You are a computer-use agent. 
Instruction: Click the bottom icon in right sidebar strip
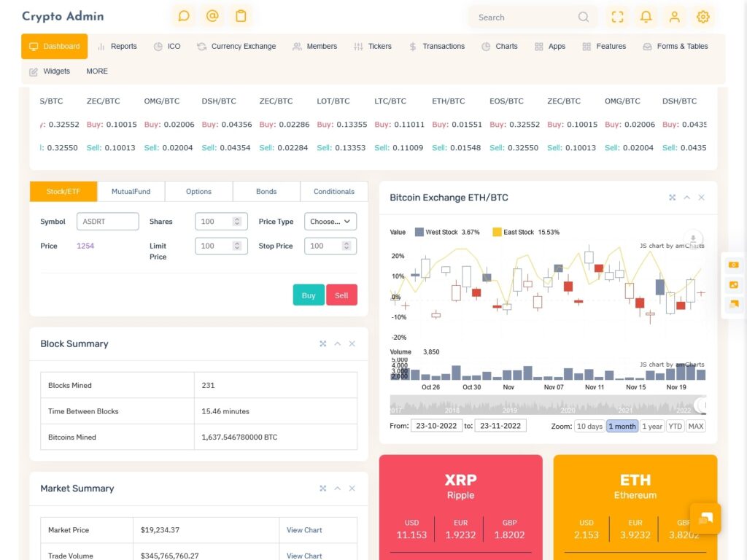[734, 304]
